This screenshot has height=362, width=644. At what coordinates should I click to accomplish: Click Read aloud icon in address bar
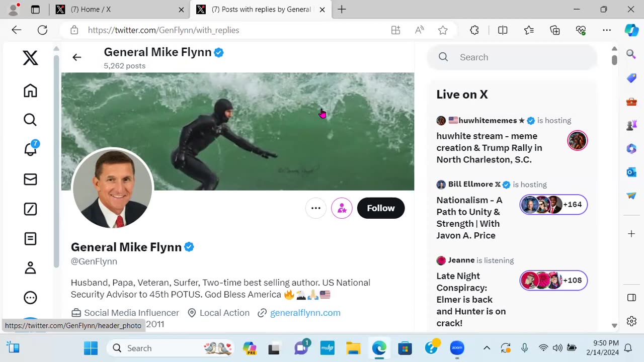420,30
